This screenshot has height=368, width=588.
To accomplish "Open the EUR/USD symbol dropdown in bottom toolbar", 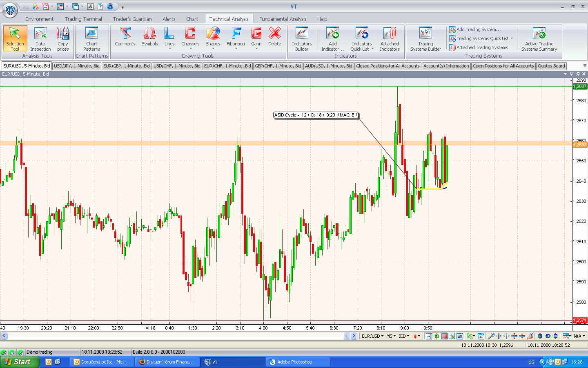I will click(373, 336).
